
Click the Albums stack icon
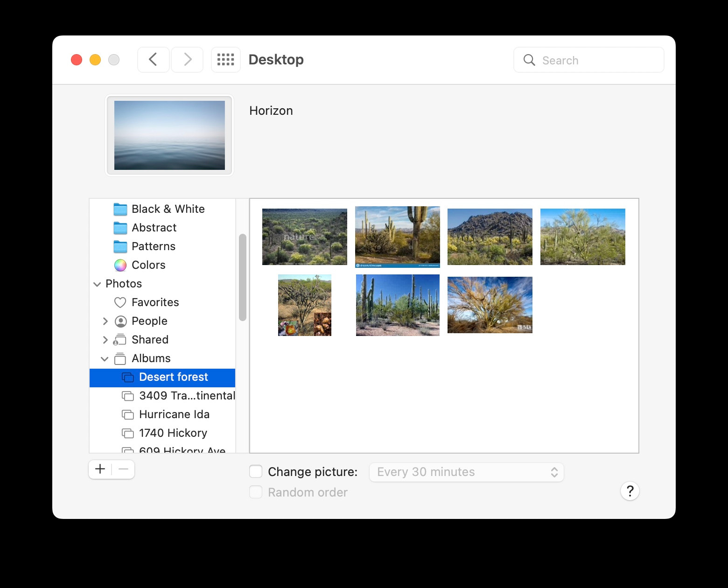click(x=120, y=358)
